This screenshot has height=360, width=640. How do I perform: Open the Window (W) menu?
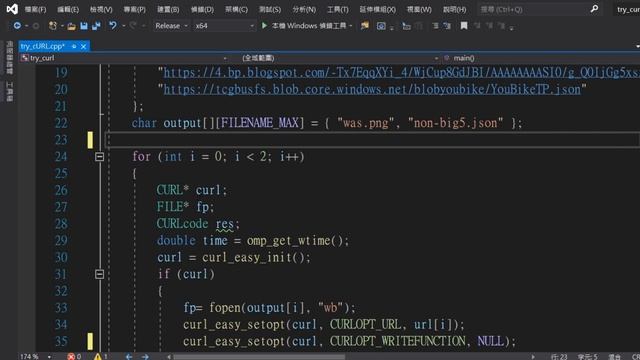click(x=419, y=9)
